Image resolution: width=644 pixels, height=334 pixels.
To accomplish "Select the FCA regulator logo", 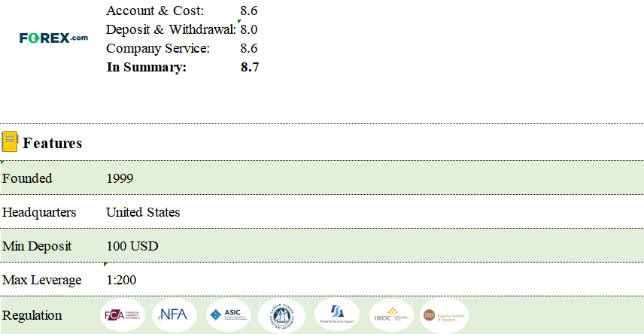I will tap(123, 315).
